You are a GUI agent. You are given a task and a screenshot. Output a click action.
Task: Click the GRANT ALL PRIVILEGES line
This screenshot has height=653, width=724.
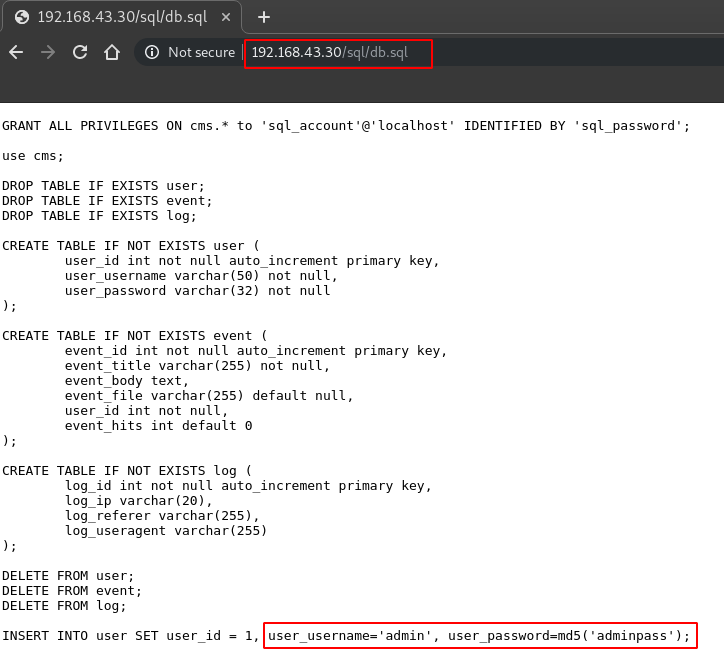[x=346, y=125]
